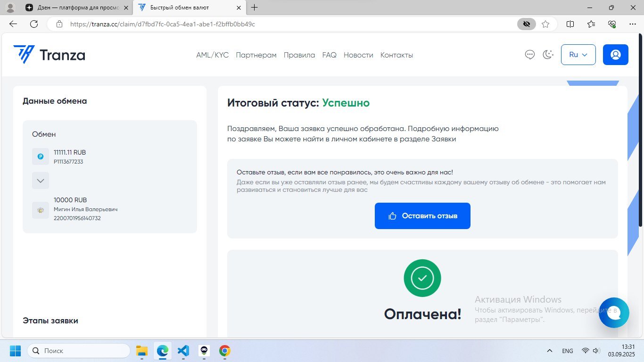Screen dimensions: 644x362
Task: Open the Ru language dropdown
Action: point(578,55)
